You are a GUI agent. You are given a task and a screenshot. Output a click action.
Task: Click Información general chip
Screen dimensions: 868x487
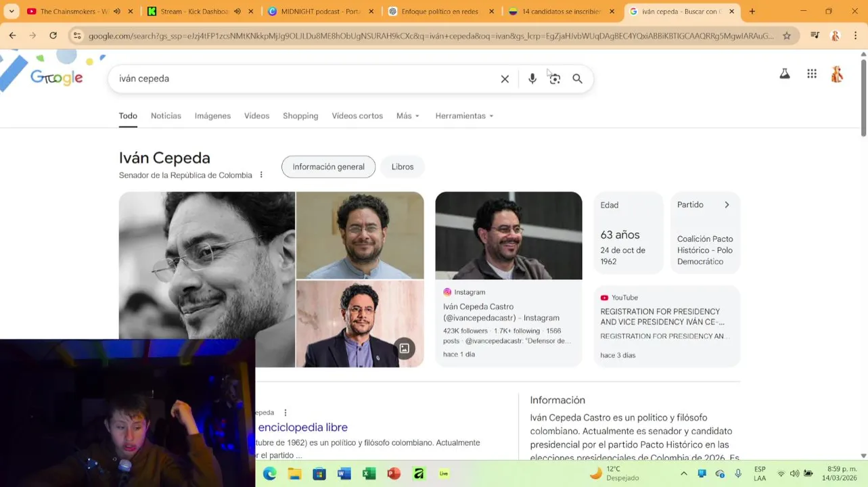328,167
